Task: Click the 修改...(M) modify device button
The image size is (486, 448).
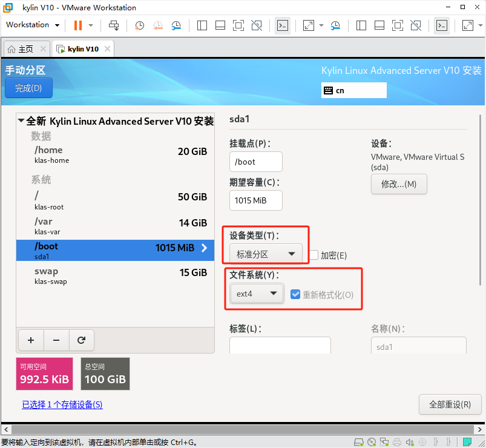Action: (399, 184)
